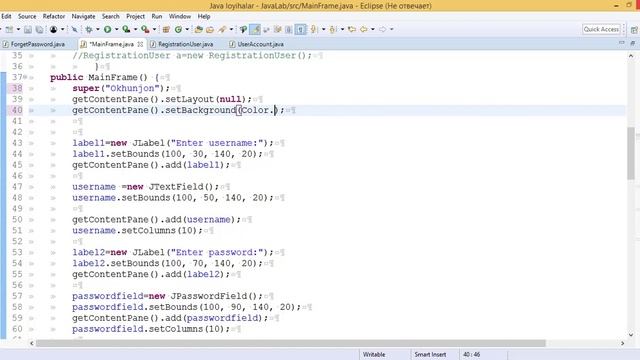Click the Previous Annotation arrow icon
This screenshot has height=360, width=640.
333,29
